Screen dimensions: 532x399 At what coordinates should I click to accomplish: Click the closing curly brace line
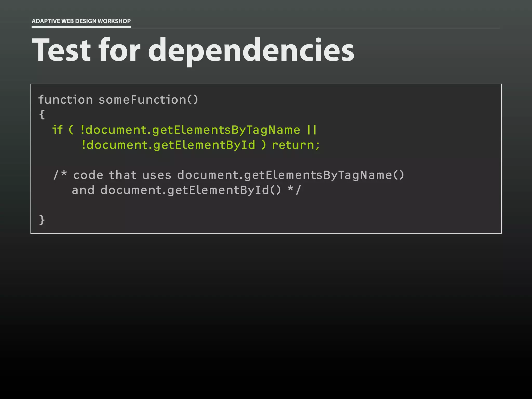(x=42, y=220)
